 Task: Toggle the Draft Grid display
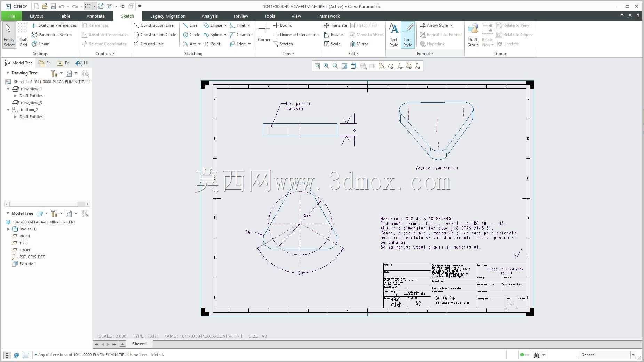(x=23, y=35)
